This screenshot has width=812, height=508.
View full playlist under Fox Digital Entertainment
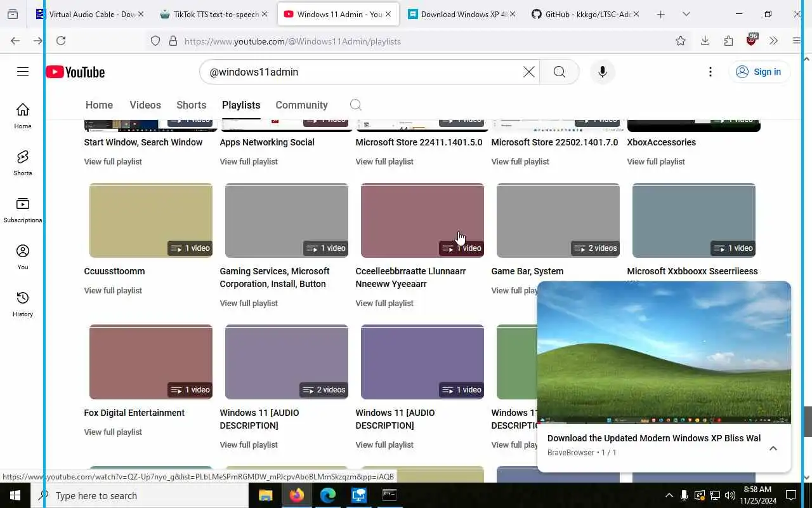click(113, 432)
